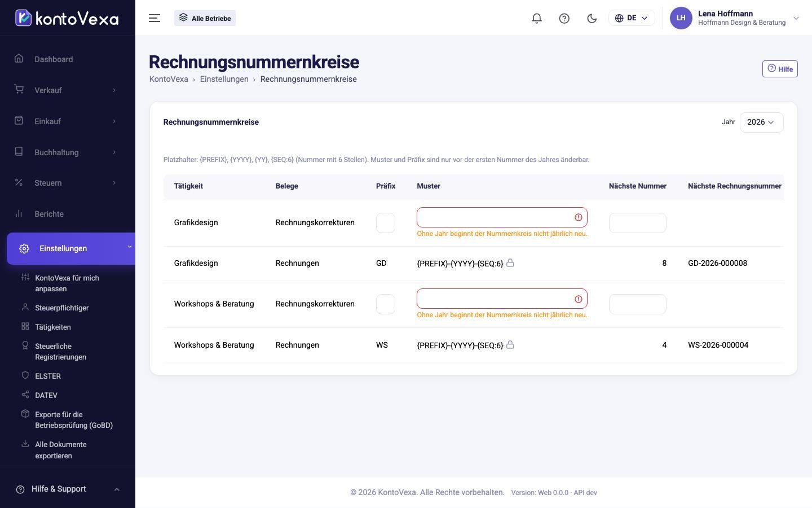Select the GD-2026-000008 invoice number
812x508 pixels.
point(717,263)
